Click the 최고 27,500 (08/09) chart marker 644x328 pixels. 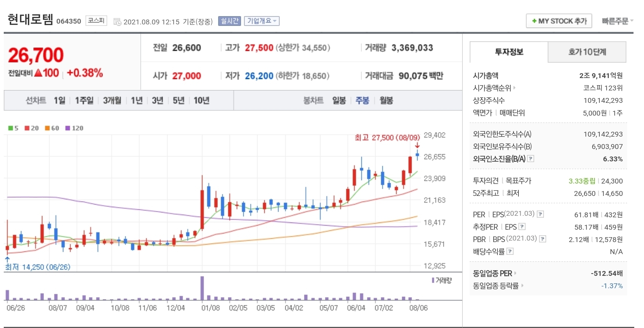pos(387,137)
